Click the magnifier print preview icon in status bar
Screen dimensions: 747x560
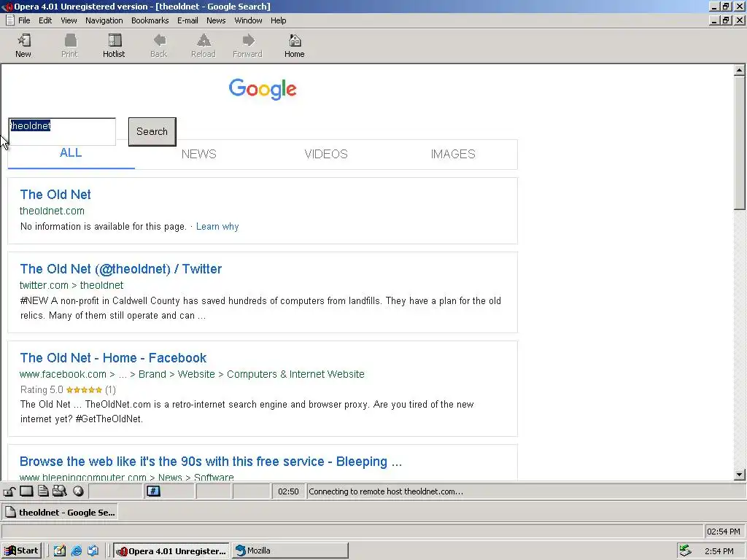pos(60,491)
